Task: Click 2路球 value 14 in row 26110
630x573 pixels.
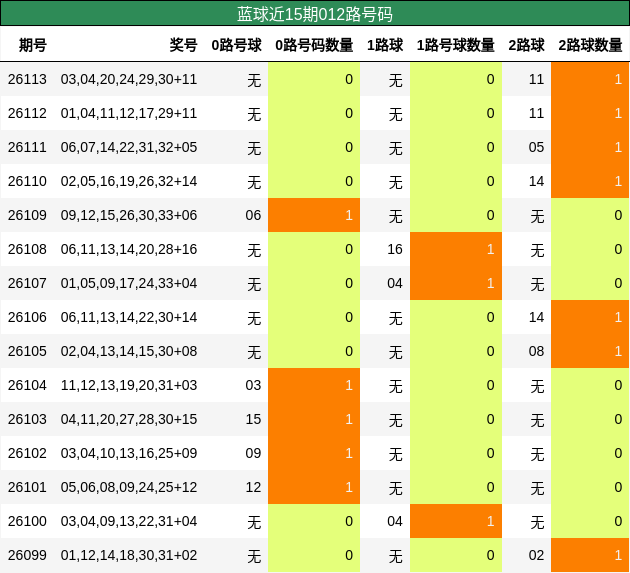Action: pyautogui.click(x=536, y=181)
